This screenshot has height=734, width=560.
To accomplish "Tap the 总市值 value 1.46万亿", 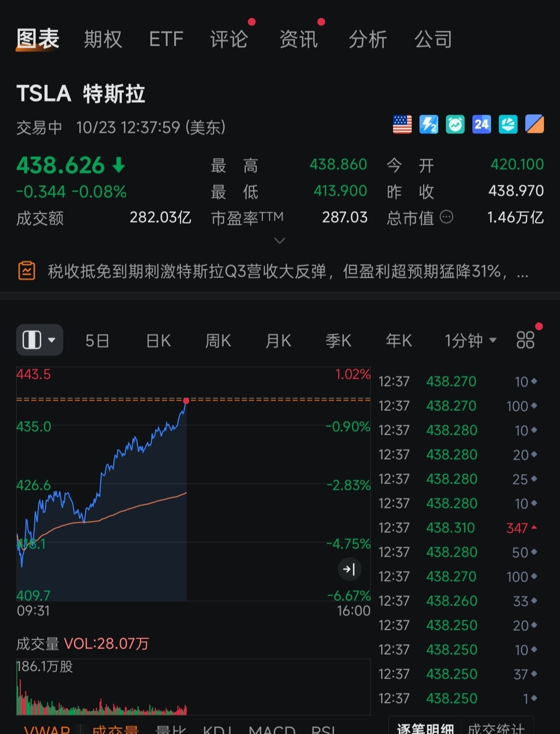I will tap(515, 217).
